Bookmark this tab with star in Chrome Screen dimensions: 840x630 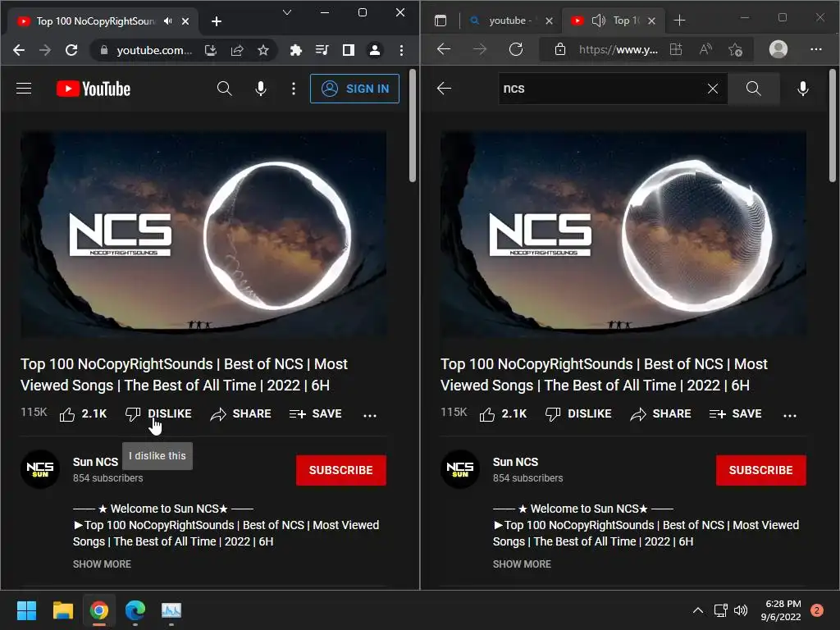(x=263, y=50)
